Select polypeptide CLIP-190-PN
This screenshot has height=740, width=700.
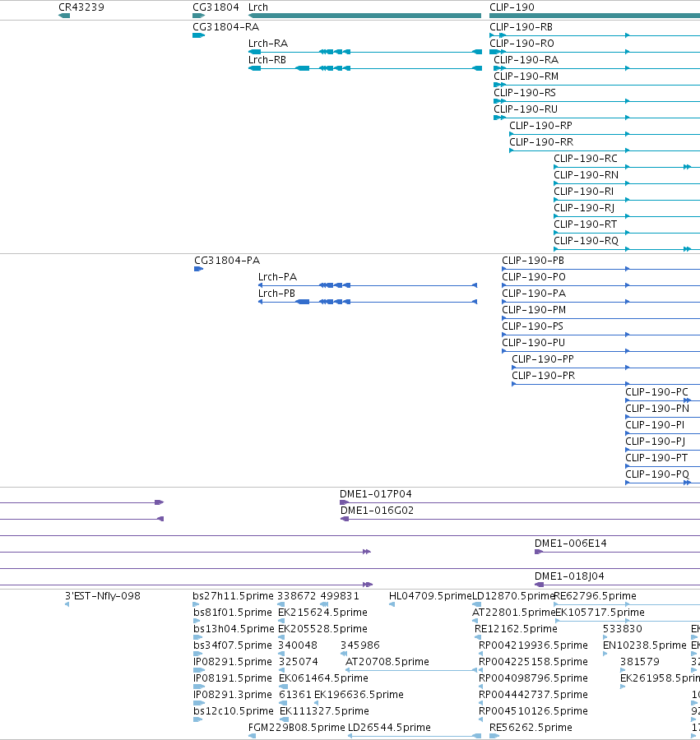[x=657, y=409]
